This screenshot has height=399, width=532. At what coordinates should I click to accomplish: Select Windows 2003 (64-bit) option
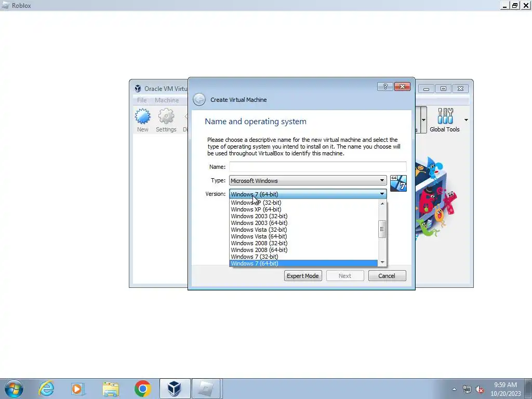(303, 223)
